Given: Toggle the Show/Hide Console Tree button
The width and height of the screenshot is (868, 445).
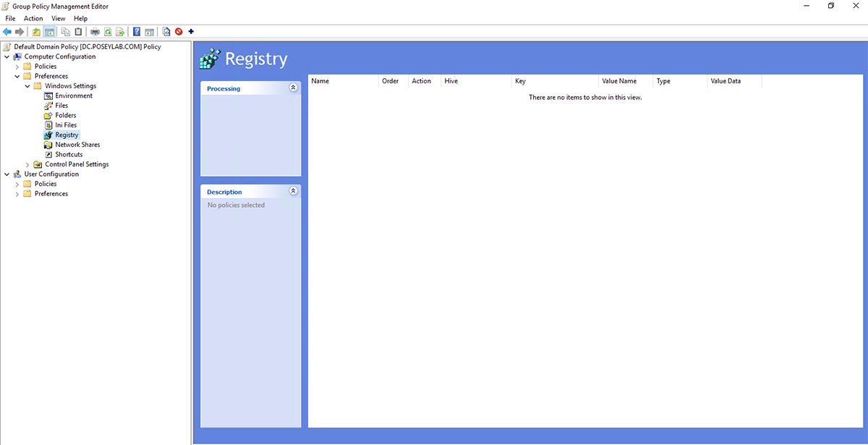Looking at the screenshot, I should [49, 32].
